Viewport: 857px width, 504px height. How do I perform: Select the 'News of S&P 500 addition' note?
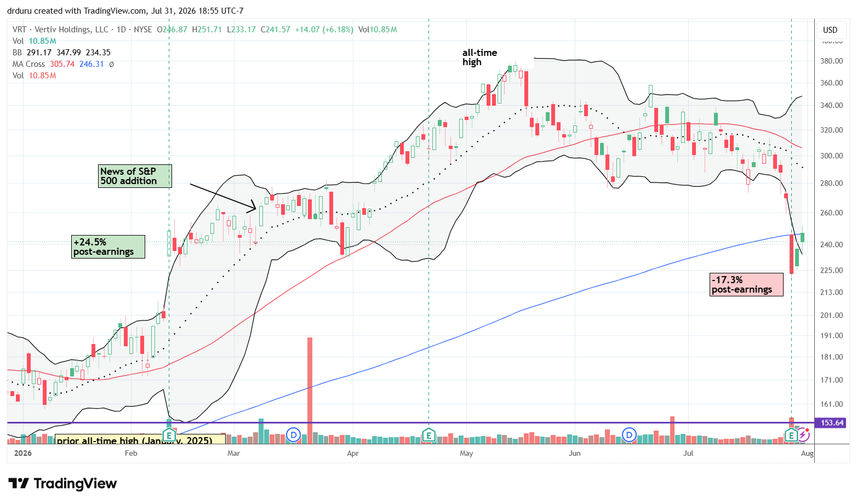click(135, 176)
